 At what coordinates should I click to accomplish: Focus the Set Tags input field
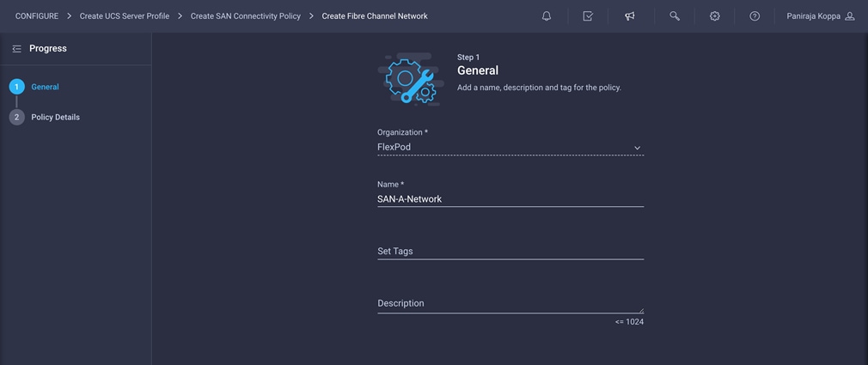[x=510, y=251]
